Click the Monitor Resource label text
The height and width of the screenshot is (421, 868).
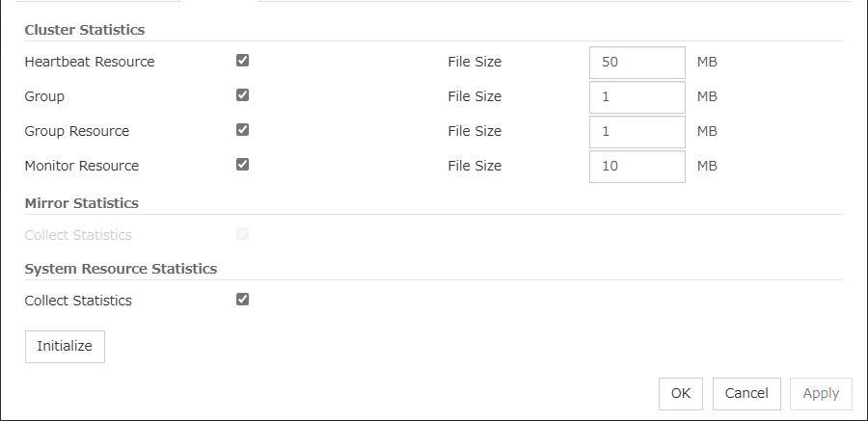[x=82, y=166]
